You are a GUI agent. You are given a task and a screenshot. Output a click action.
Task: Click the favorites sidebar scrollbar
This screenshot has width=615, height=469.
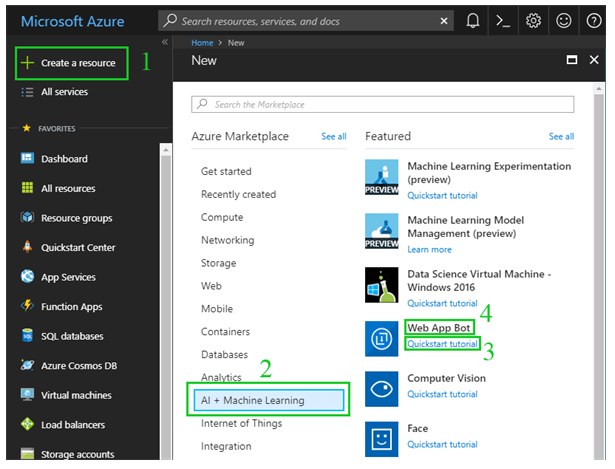[166, 302]
